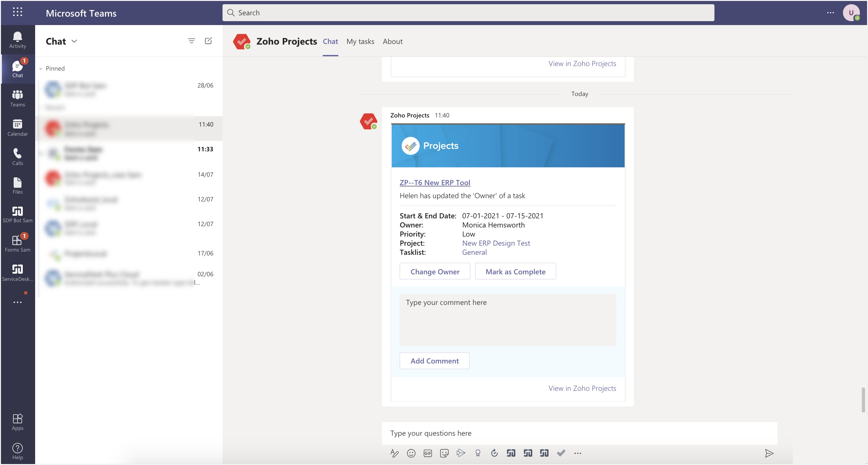Open the Apps store
868x465 pixels.
[18, 422]
